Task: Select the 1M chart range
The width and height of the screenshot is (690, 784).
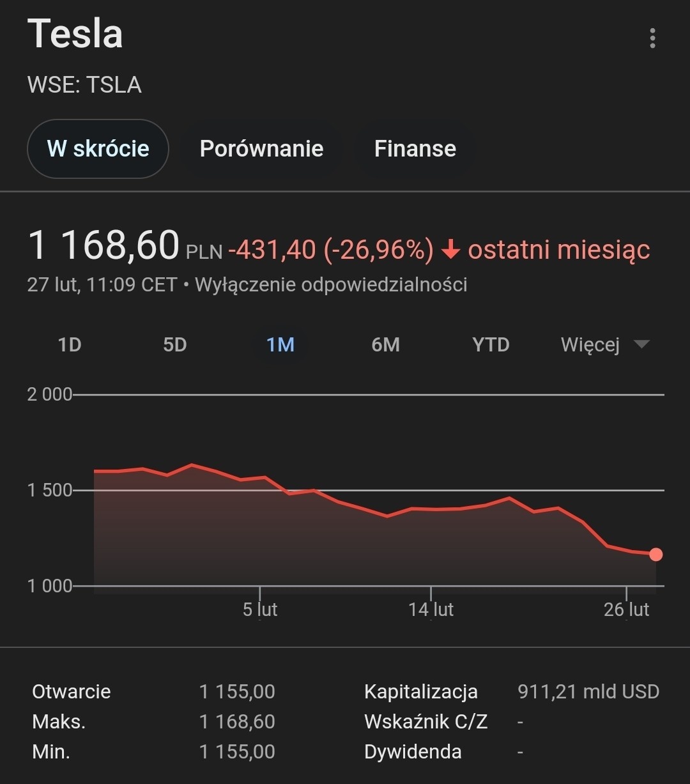Action: (x=280, y=345)
